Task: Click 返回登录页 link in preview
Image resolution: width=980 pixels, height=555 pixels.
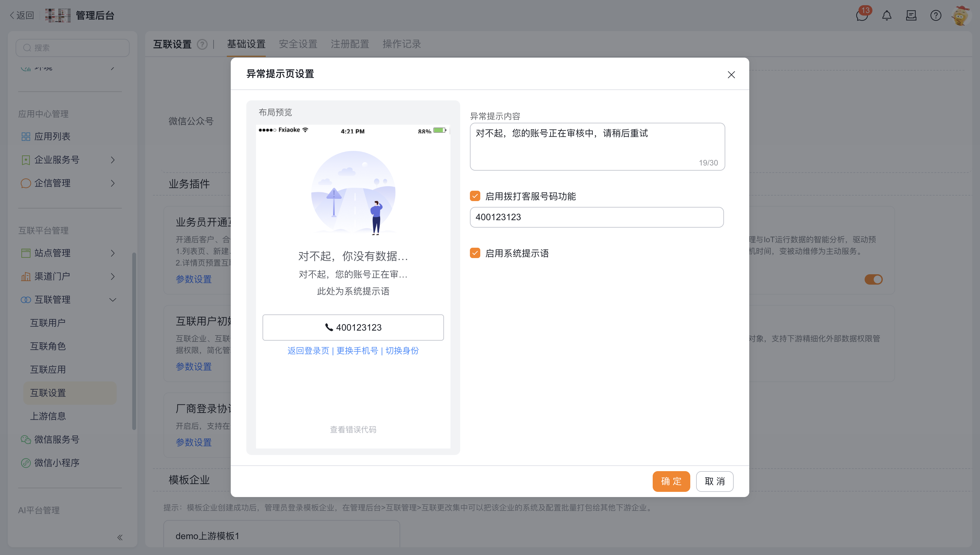Action: click(308, 351)
